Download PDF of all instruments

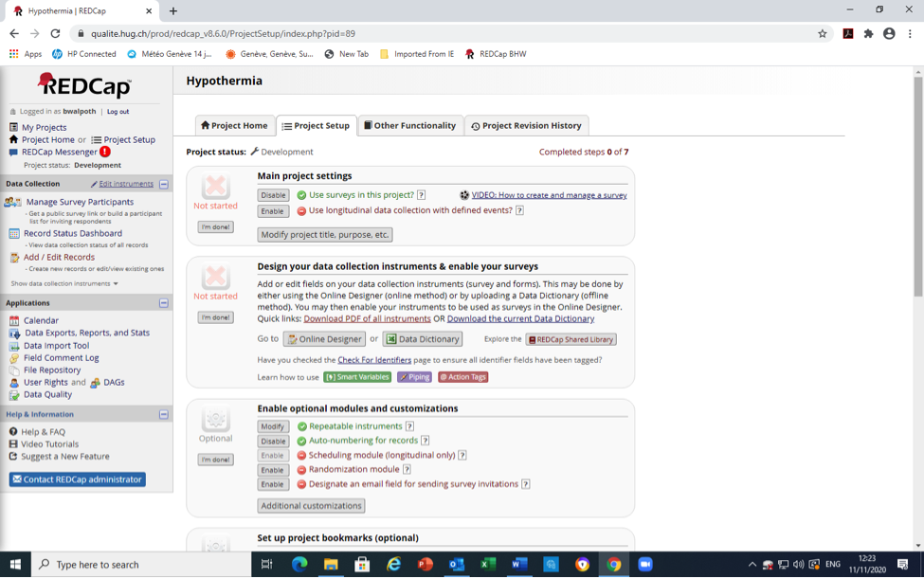(x=367, y=318)
